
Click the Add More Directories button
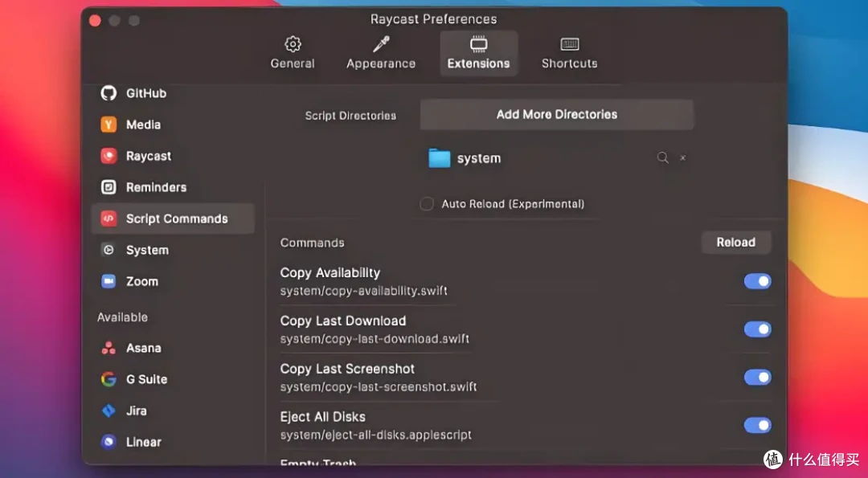click(557, 115)
